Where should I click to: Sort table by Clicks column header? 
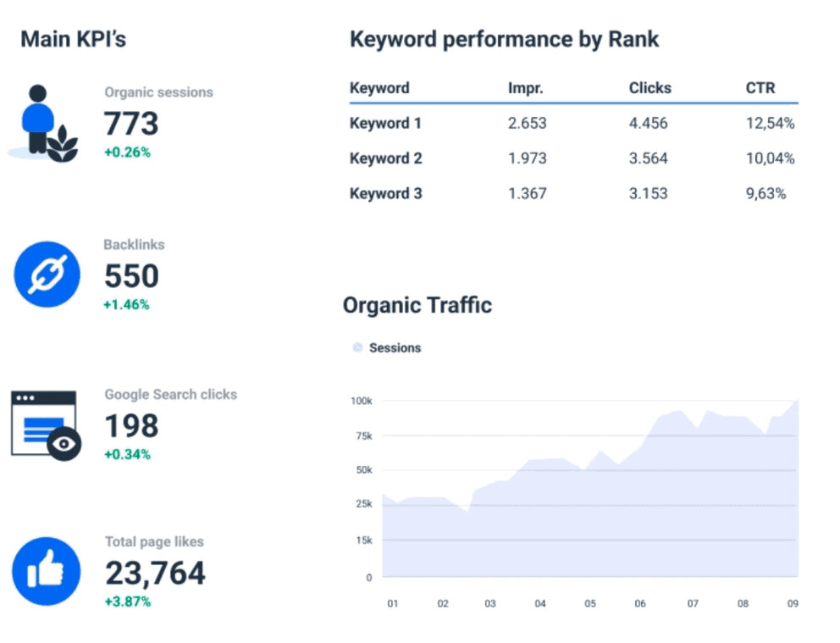(649, 88)
